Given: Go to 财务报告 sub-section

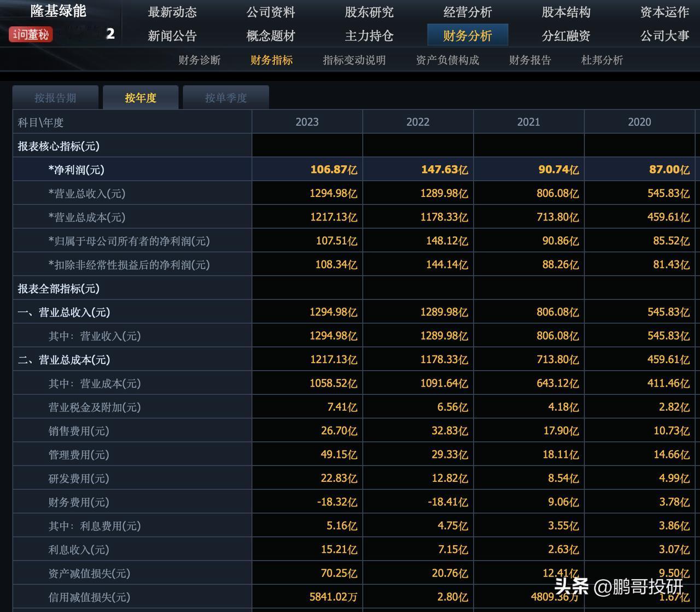Looking at the screenshot, I should 530,60.
